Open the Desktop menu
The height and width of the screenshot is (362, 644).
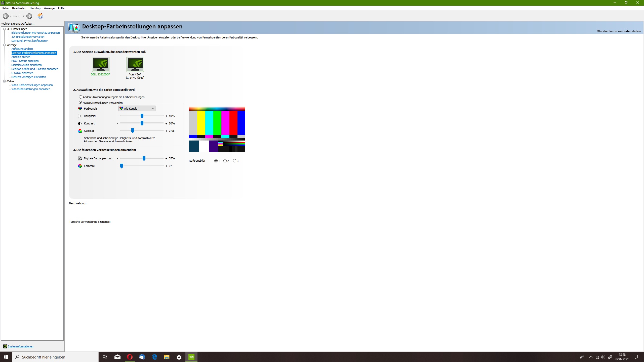pyautogui.click(x=35, y=8)
